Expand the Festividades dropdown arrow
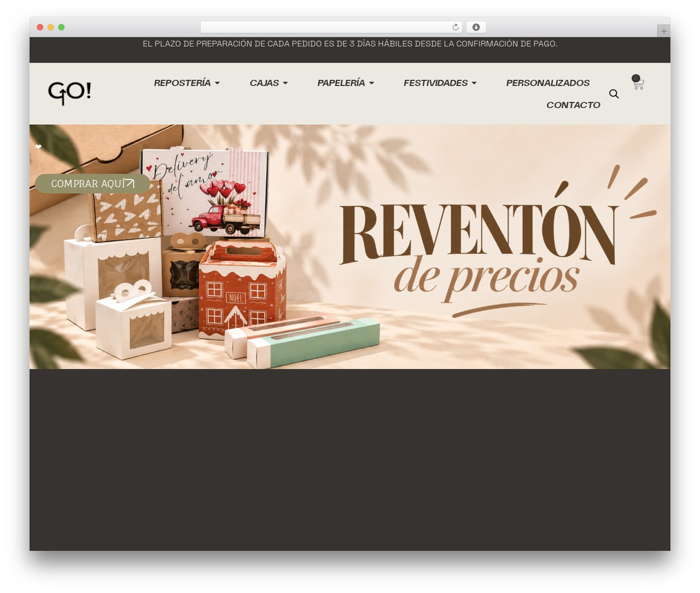Screen dimensions: 700x593 point(474,83)
